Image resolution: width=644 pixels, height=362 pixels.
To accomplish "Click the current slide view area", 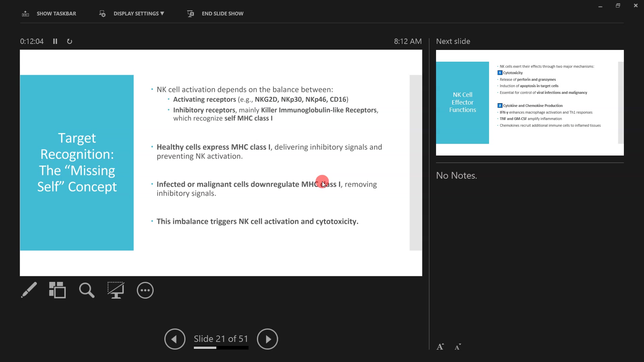I will (221, 163).
